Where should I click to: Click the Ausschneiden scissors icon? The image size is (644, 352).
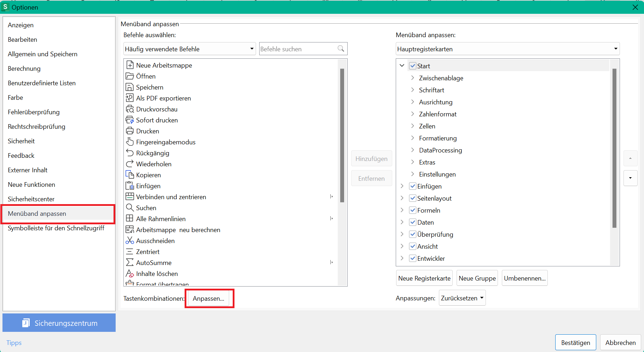(x=130, y=241)
